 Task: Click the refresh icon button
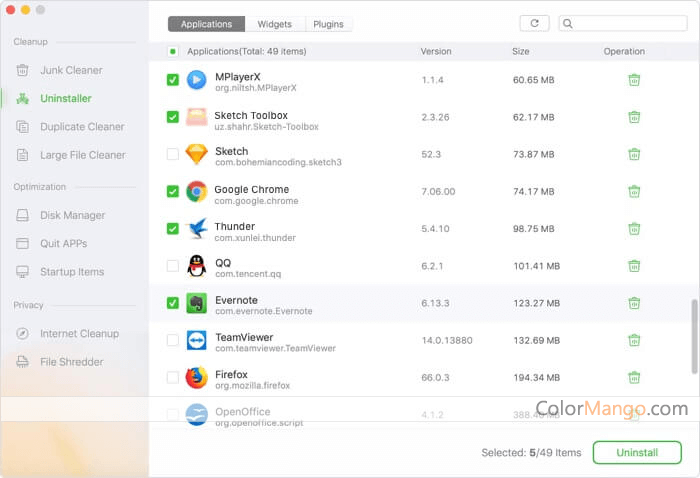[534, 23]
